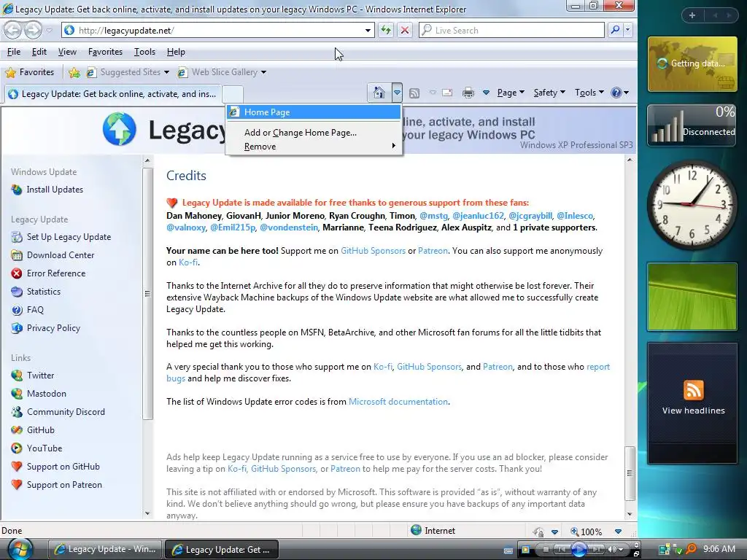Open the Help menu in menu bar
747x560 pixels.
coord(176,52)
